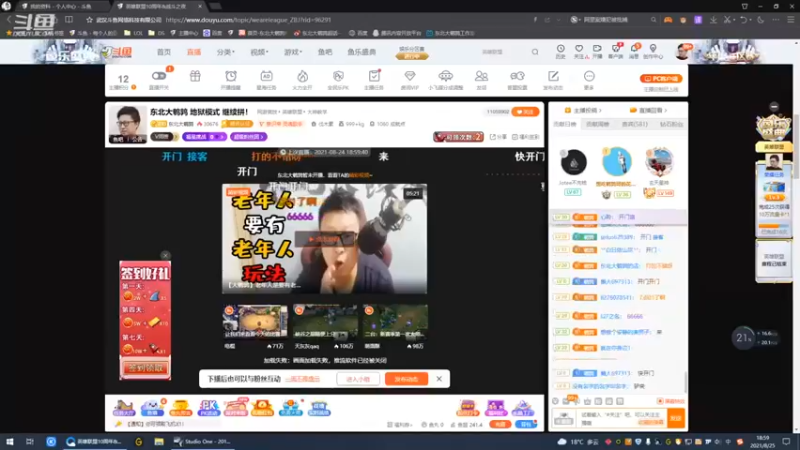The width and height of the screenshot is (800, 450).
Task: Open the AD task icon in streamer toolbar
Action: tap(266, 76)
